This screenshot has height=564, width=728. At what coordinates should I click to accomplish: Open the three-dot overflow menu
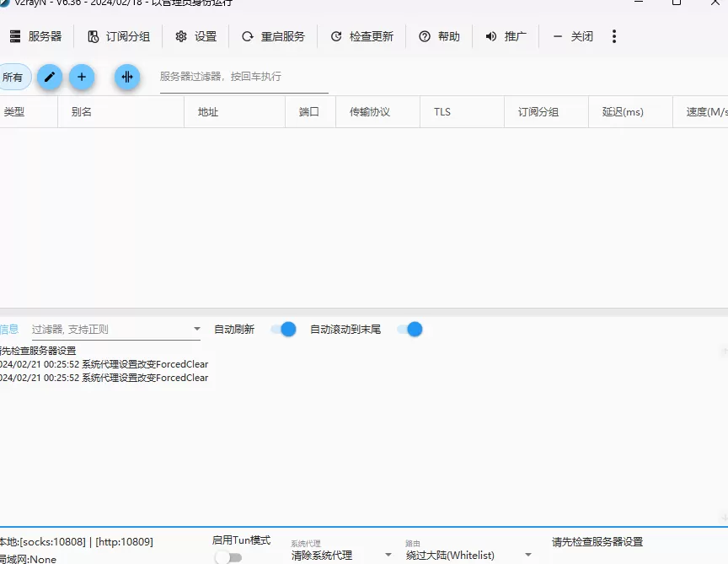click(614, 36)
